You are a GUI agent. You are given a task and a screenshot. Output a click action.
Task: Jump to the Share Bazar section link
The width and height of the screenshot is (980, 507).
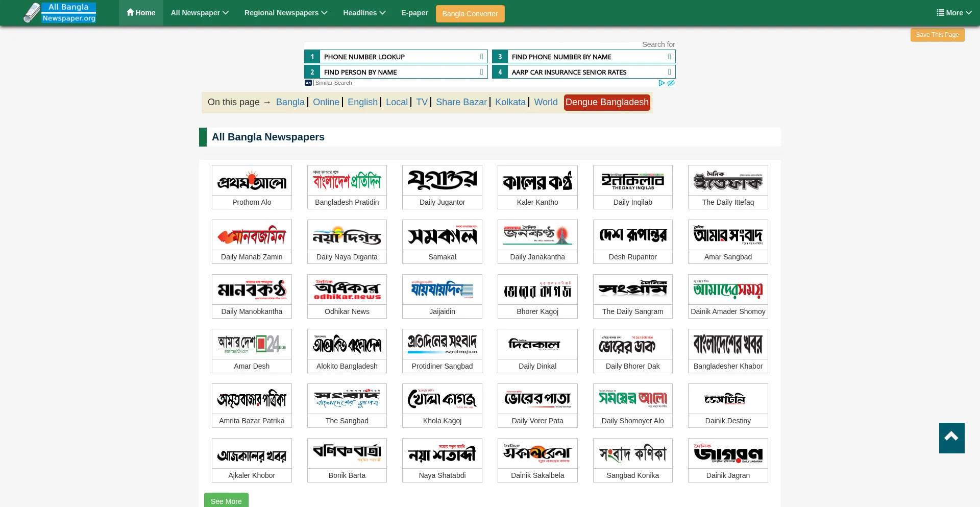(461, 102)
